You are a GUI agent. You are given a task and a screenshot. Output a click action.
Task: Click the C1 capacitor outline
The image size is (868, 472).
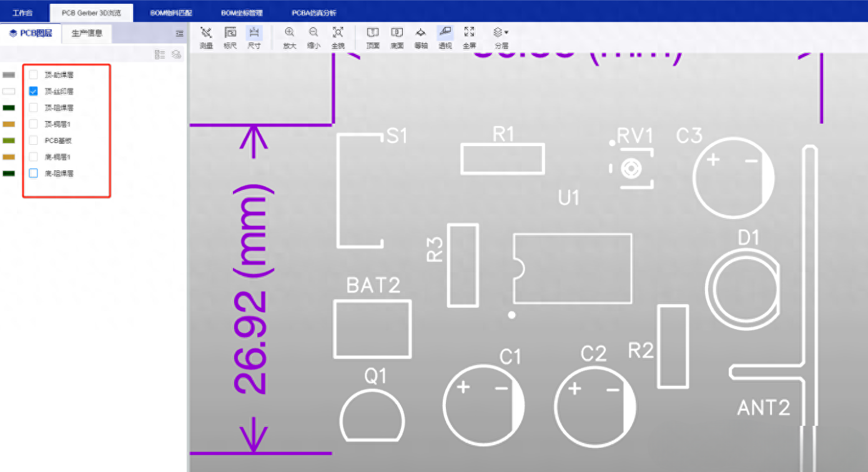(x=483, y=406)
